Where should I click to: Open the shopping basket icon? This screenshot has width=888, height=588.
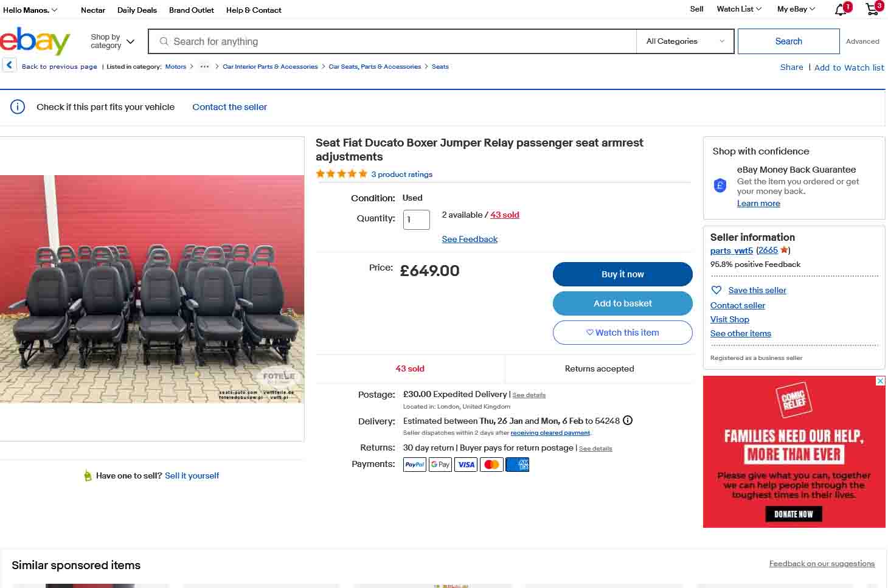pyautogui.click(x=873, y=9)
